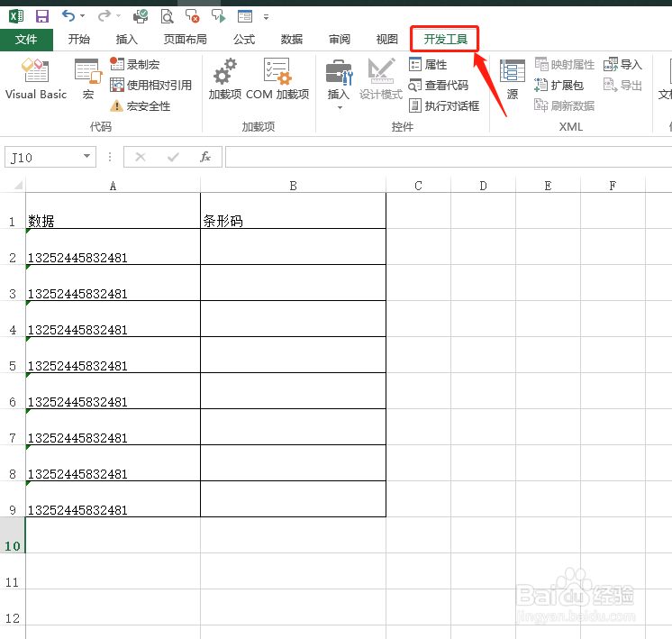Click the XML 导出 export button

pos(622,85)
